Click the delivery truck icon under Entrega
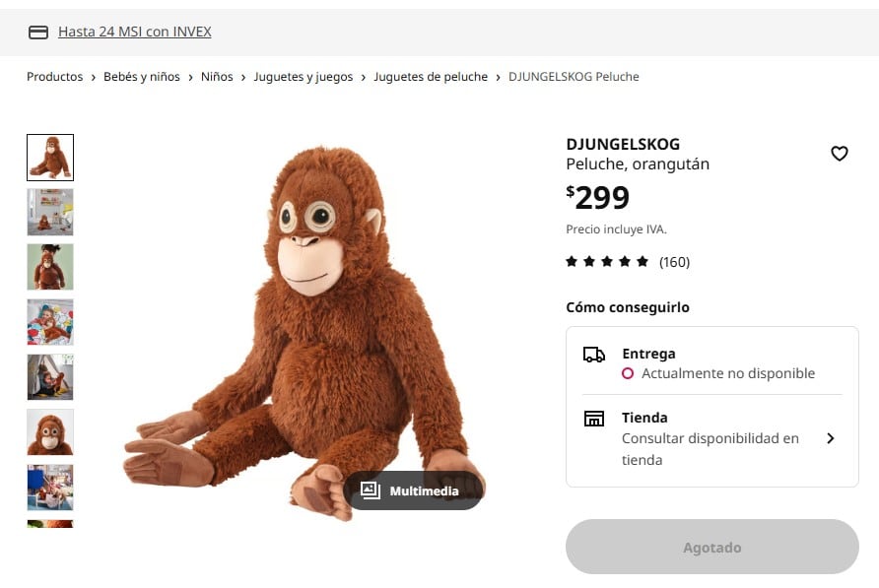The image size is (879, 588). click(x=593, y=353)
